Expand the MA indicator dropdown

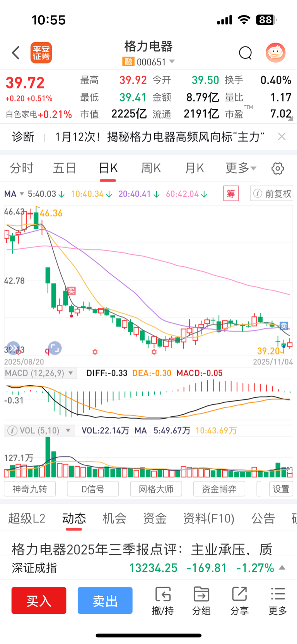(14, 194)
